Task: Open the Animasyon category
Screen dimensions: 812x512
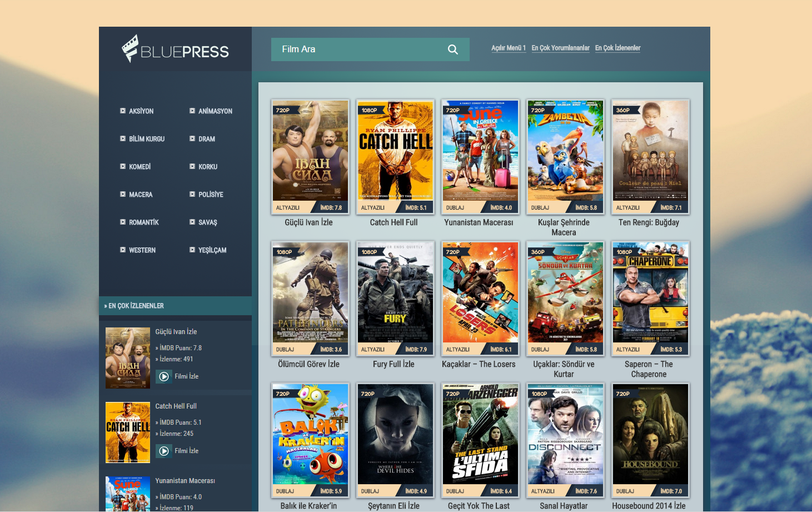Action: [215, 111]
